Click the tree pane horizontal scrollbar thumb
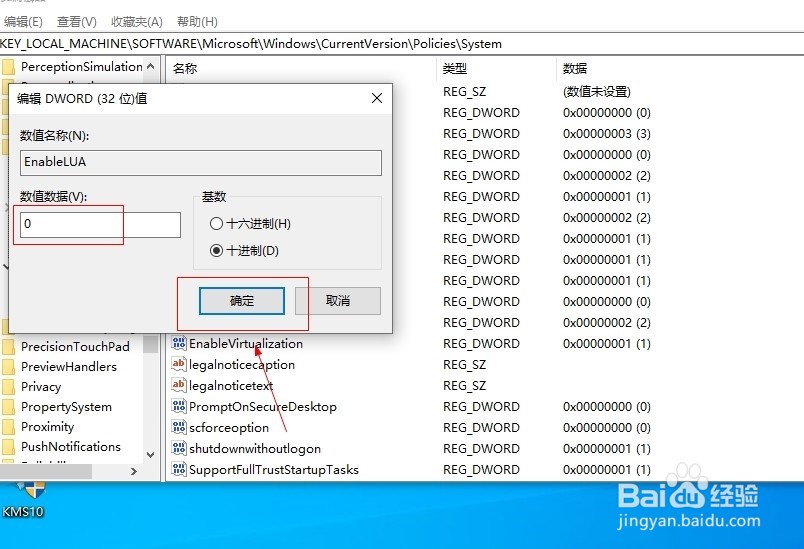This screenshot has height=549, width=804. (x=46, y=472)
